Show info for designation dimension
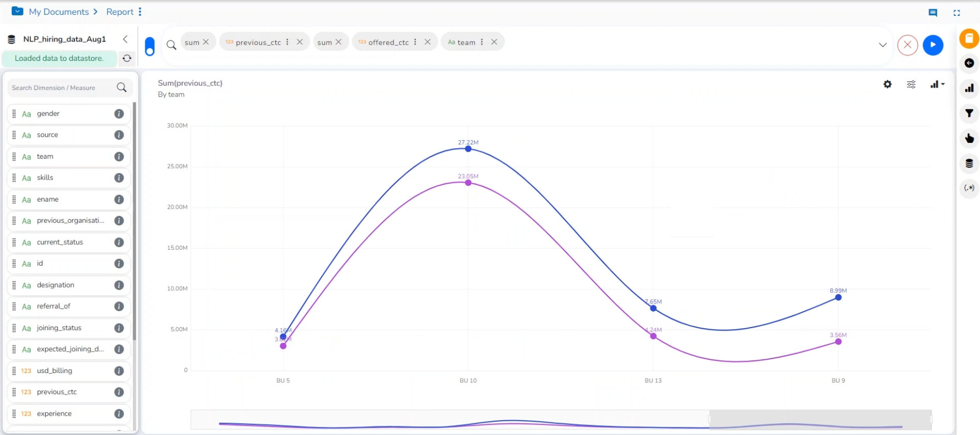Viewport: 980px width, 435px height. [119, 285]
